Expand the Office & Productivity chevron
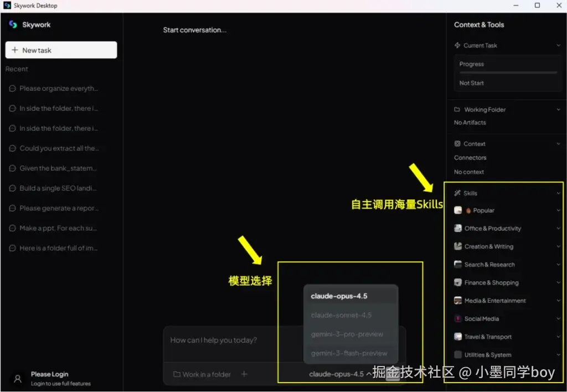567x392 pixels. [x=558, y=228]
